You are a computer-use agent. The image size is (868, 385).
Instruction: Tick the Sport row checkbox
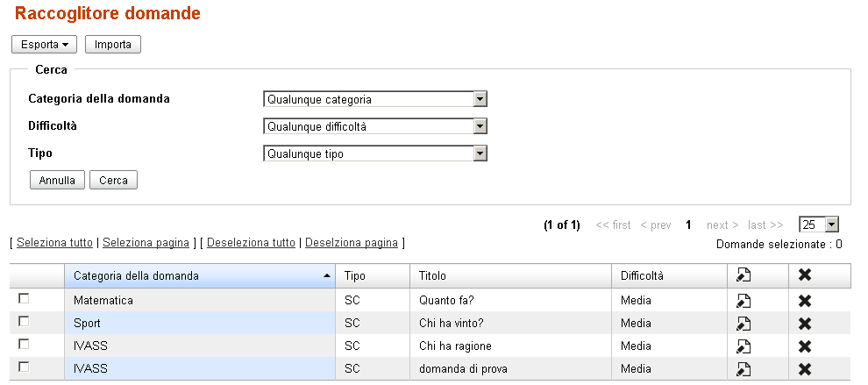point(24,322)
